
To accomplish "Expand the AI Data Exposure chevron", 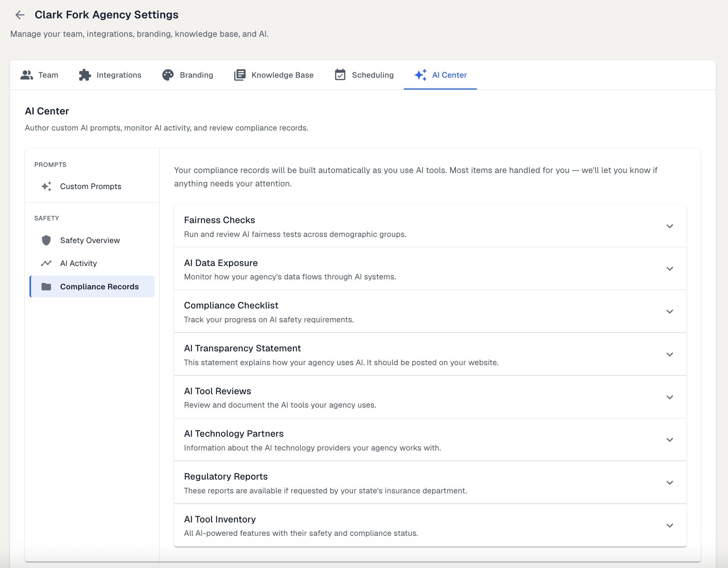I will [670, 269].
